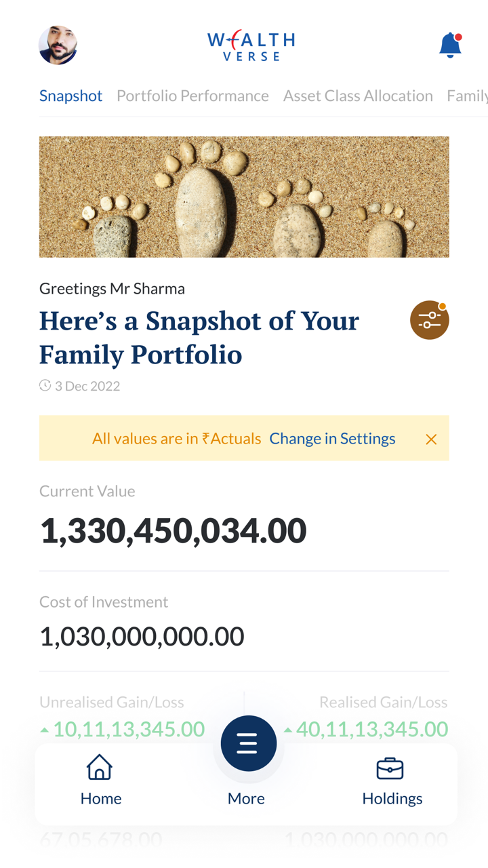Tap the WealthVerse logo

click(x=251, y=46)
